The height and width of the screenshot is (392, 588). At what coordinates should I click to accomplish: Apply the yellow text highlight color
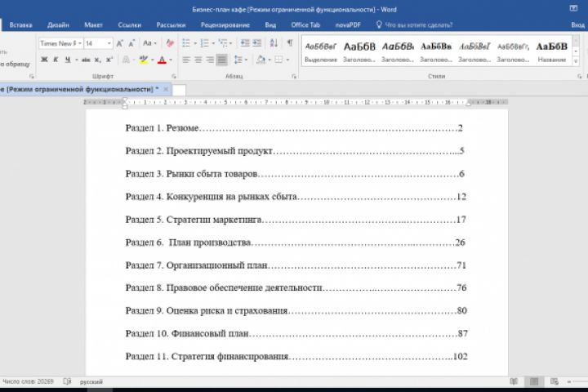point(144,60)
